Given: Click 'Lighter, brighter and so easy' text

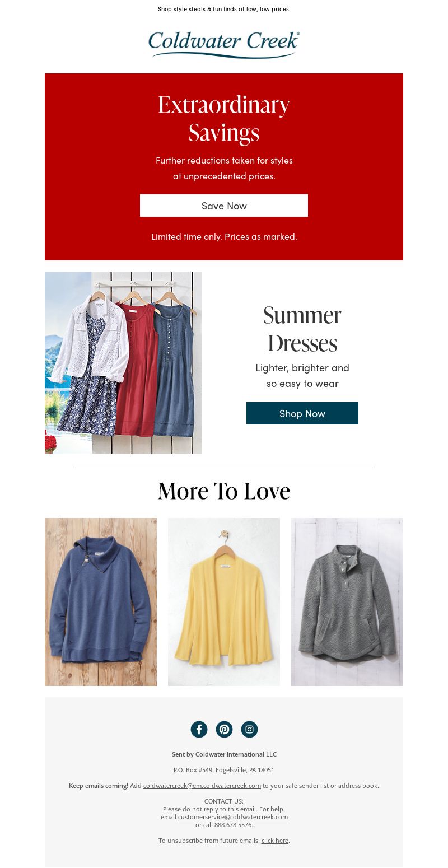Looking at the screenshot, I should pos(302,376).
